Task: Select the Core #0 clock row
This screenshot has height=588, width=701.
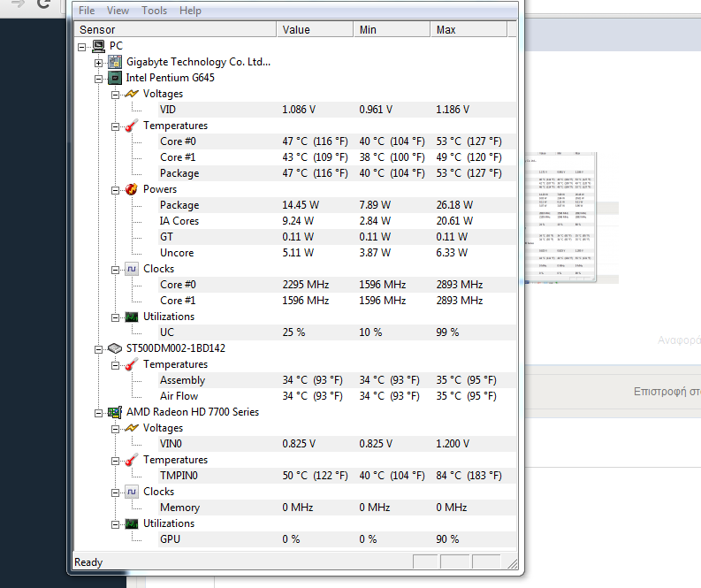Action: (x=337, y=285)
